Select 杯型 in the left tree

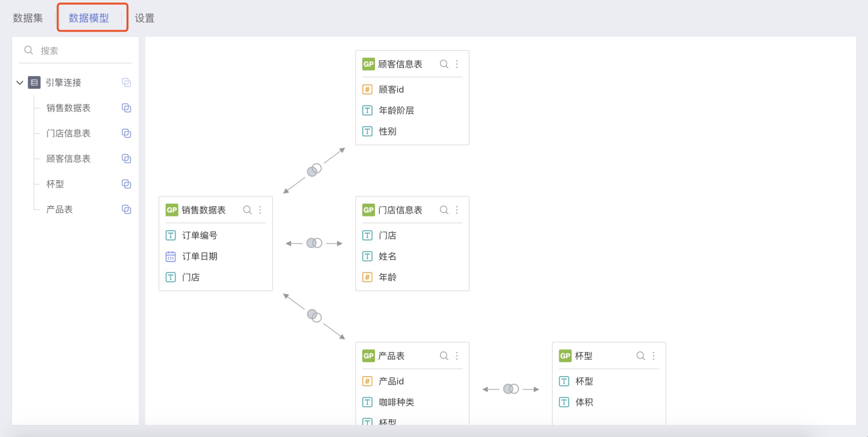[x=55, y=184]
